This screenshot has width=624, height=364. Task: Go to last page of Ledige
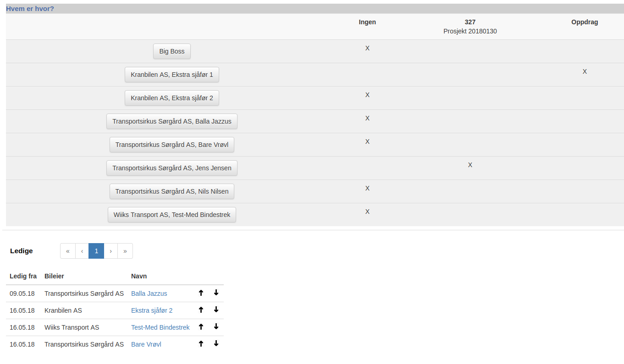coord(125,251)
